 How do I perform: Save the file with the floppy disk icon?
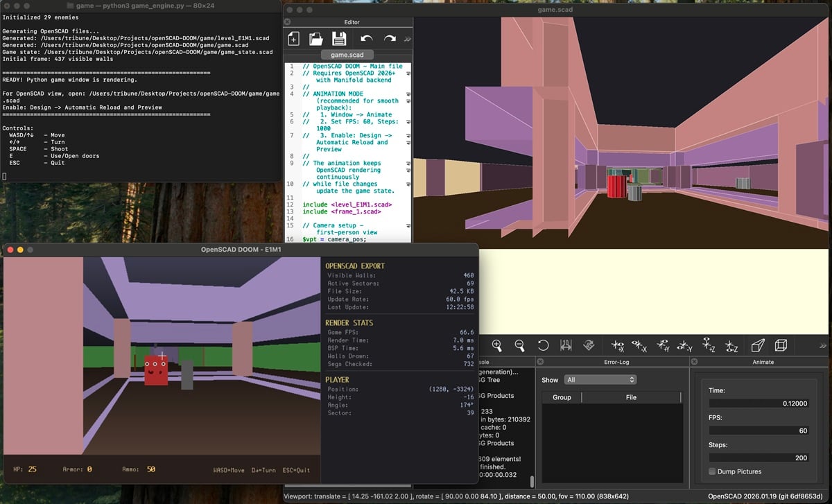click(339, 40)
